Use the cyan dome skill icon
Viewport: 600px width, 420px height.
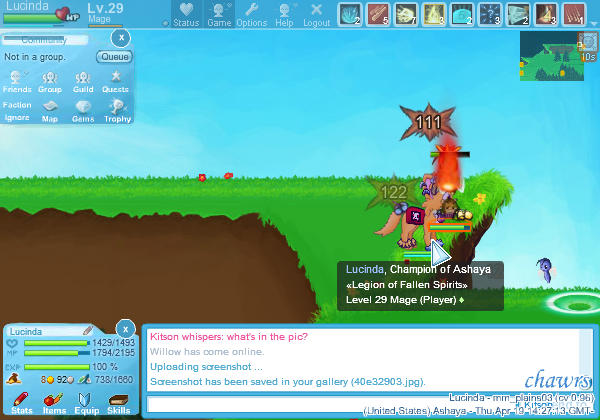tap(462, 14)
